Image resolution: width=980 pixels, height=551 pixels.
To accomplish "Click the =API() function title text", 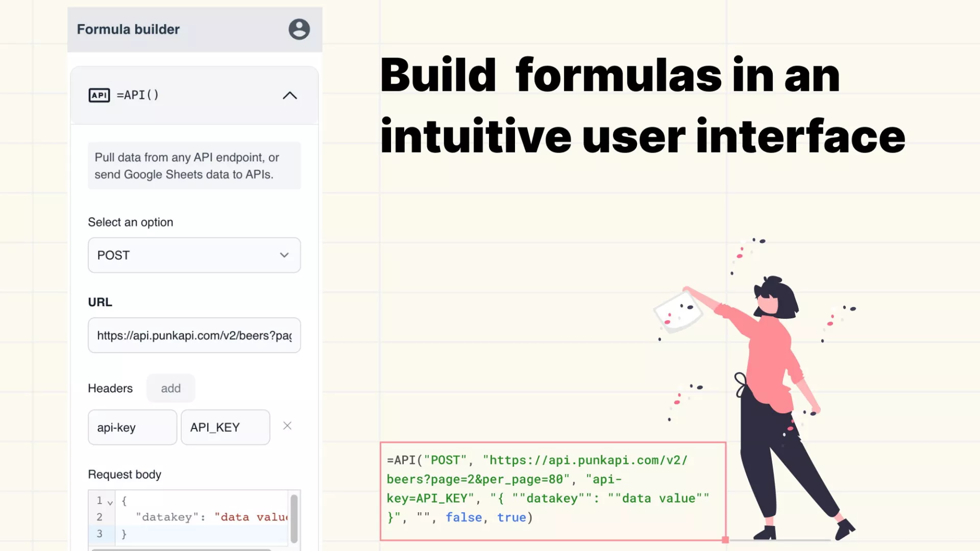I will [x=138, y=95].
